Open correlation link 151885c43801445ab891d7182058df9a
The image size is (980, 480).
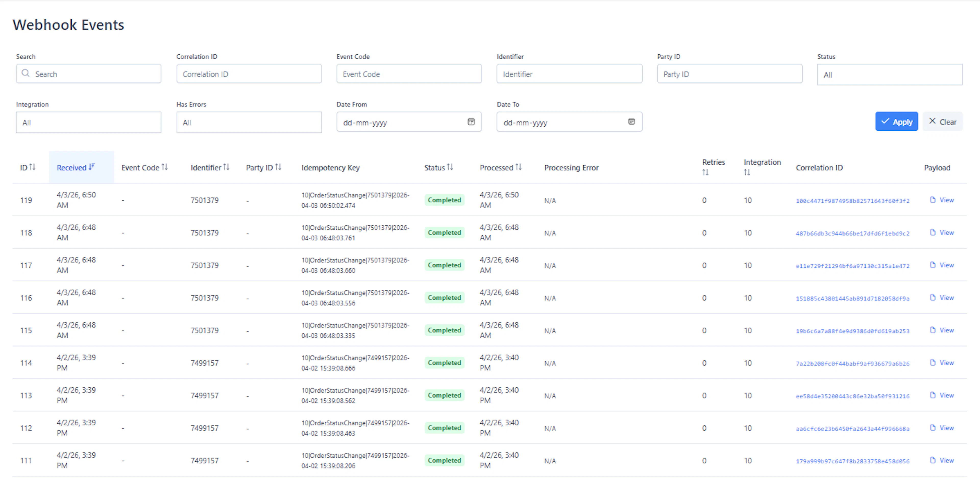click(x=853, y=299)
